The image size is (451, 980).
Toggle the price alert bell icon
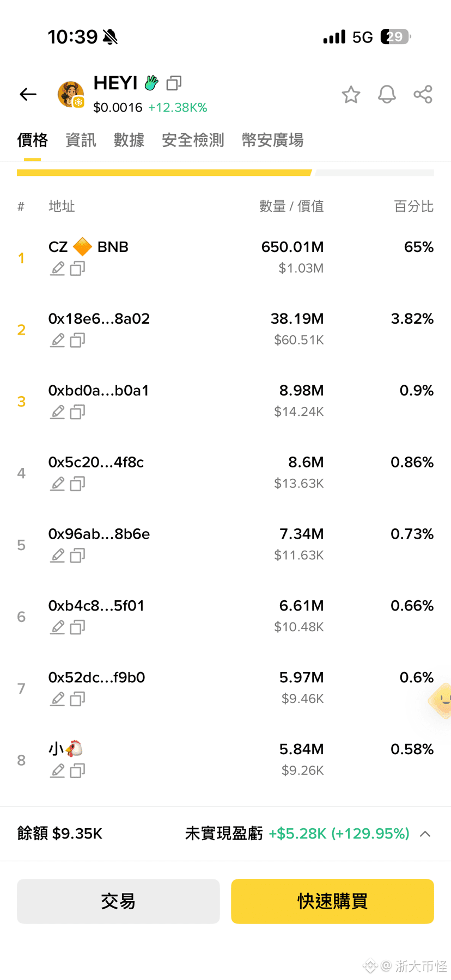click(387, 95)
